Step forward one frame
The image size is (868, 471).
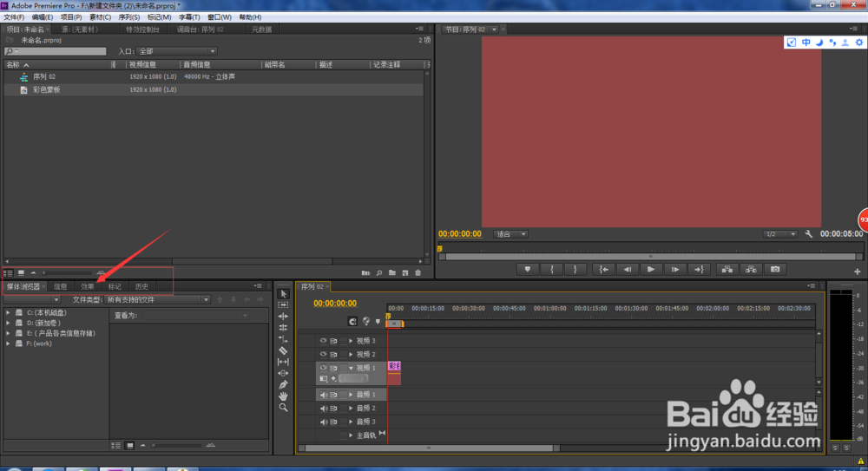click(675, 270)
